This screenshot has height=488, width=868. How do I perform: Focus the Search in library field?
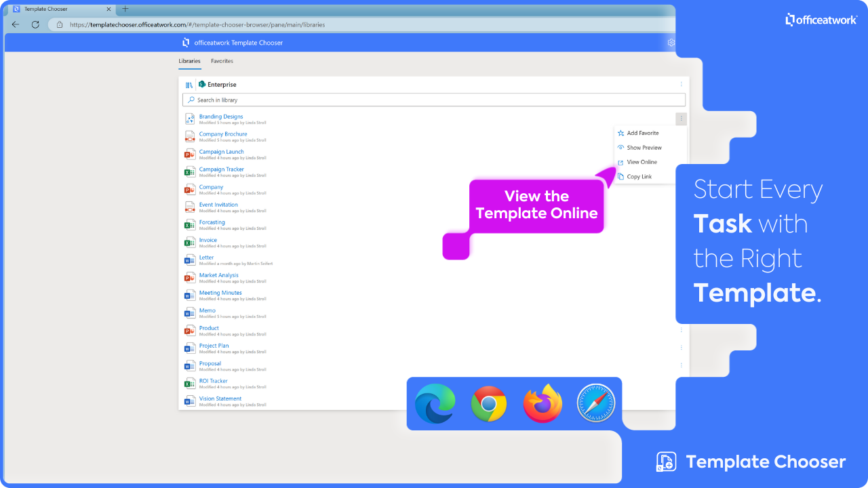pyautogui.click(x=434, y=100)
